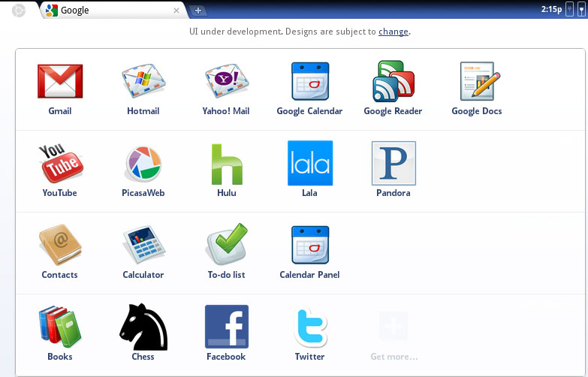
Task: Follow the 'change' link
Action: 394,32
